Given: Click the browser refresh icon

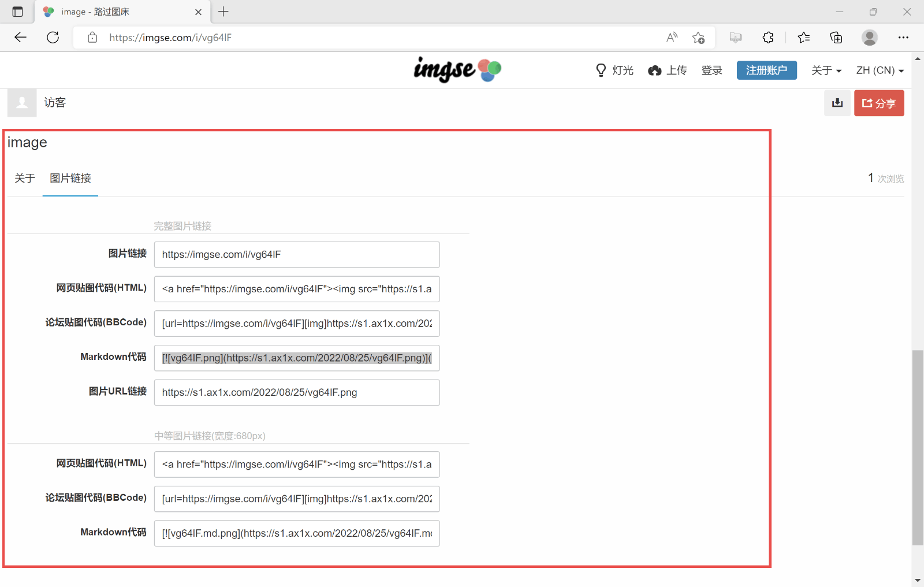Looking at the screenshot, I should (53, 38).
